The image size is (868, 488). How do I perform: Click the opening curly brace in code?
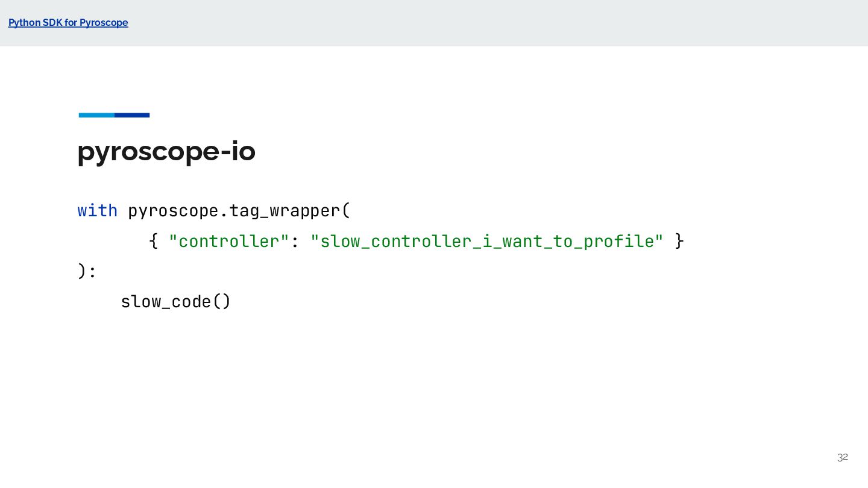point(154,241)
